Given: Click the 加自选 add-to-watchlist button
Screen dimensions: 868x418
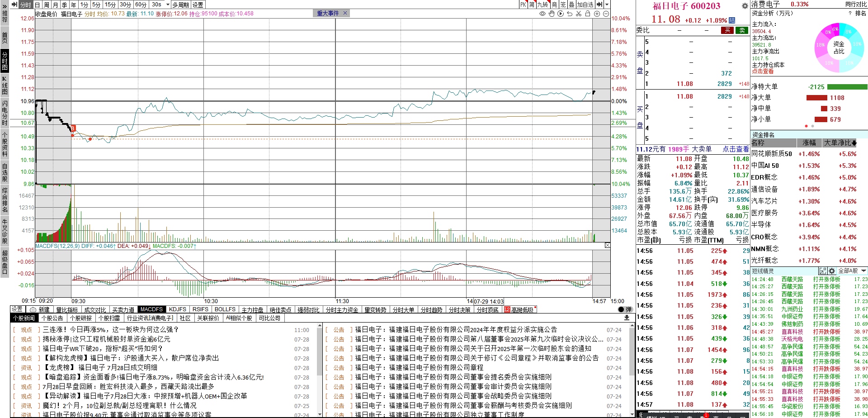Looking at the screenshot, I should tap(585, 5).
